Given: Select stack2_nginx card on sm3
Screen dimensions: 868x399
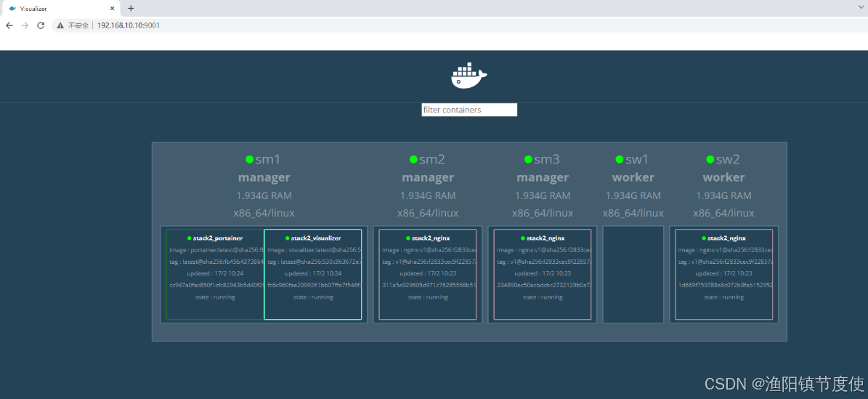Looking at the screenshot, I should point(543,274).
